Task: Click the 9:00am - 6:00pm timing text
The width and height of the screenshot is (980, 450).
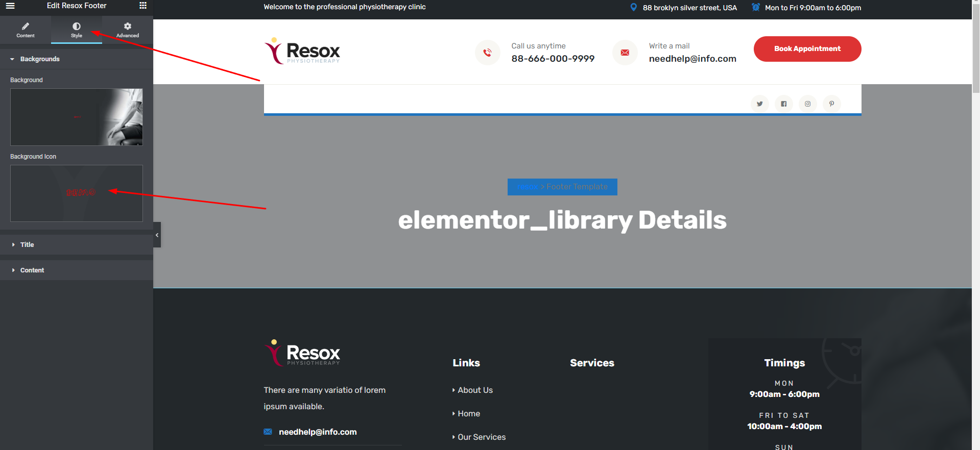Action: pos(784,394)
